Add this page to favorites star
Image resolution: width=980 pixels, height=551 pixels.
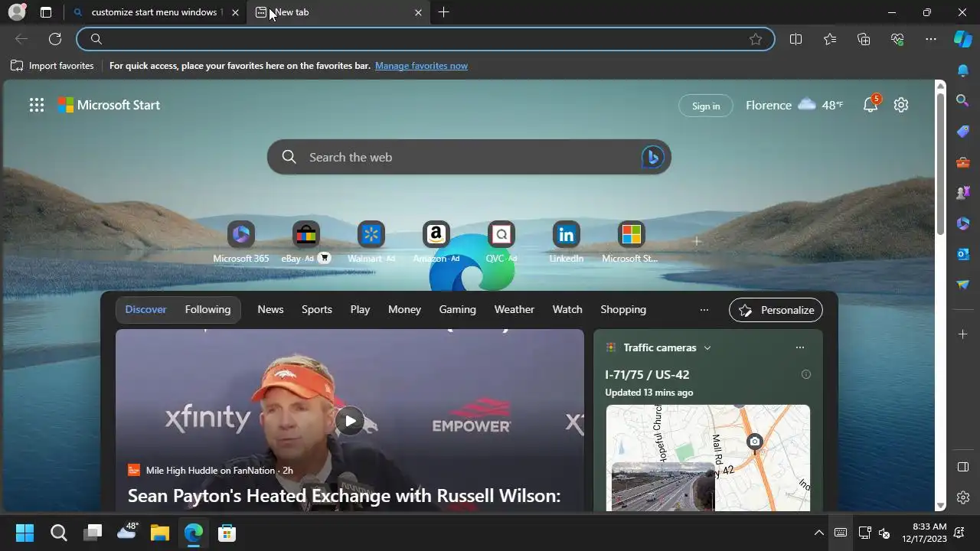pos(756,39)
